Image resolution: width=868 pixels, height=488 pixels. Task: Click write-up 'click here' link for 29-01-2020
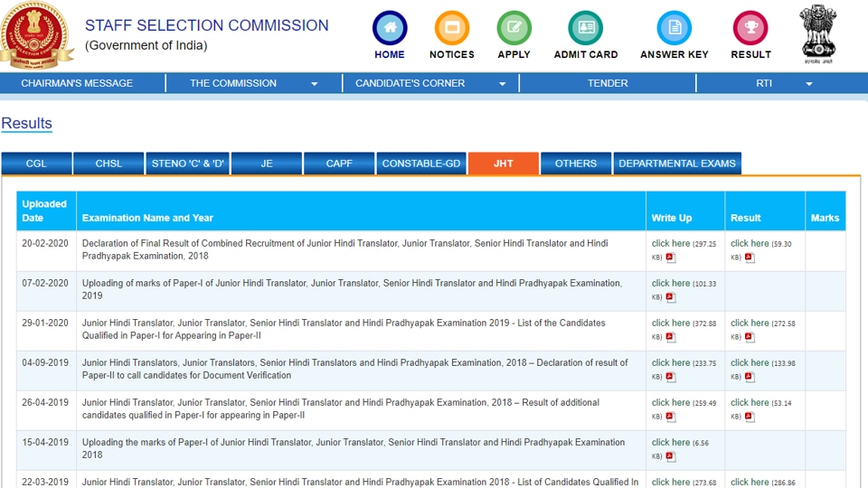pyautogui.click(x=671, y=324)
